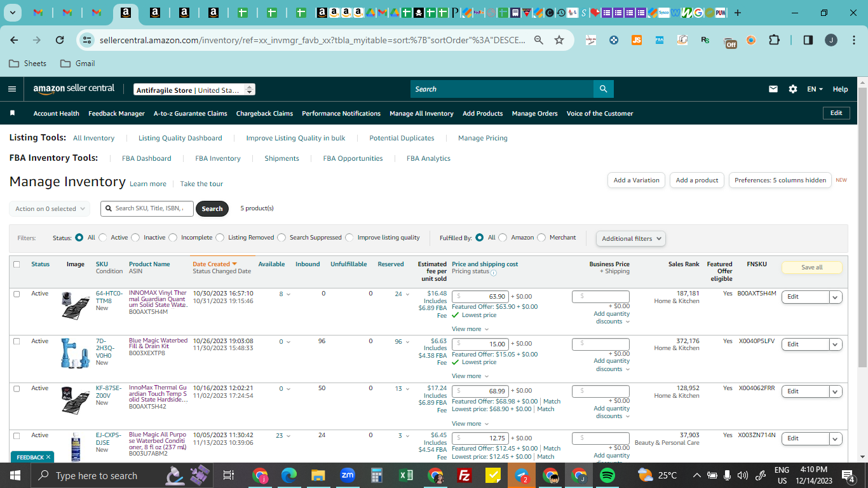The image size is (868, 488).
Task: Open the language EN dropdown
Action: point(815,89)
